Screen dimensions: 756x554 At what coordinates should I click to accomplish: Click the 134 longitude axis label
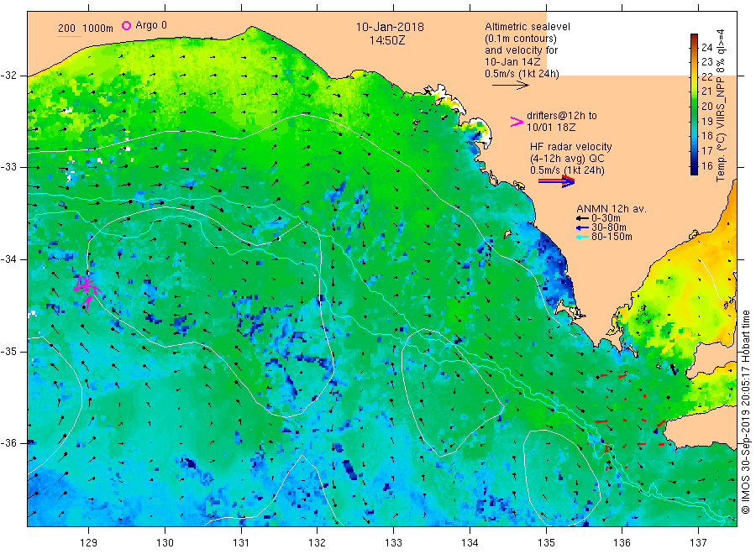(470, 543)
